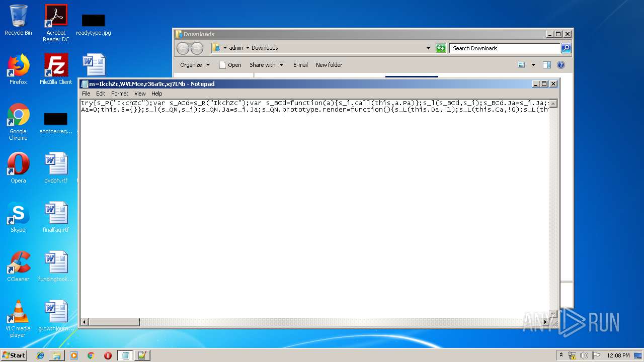644x362 pixels.
Task: Click refresh button in Downloads window
Action: [441, 48]
